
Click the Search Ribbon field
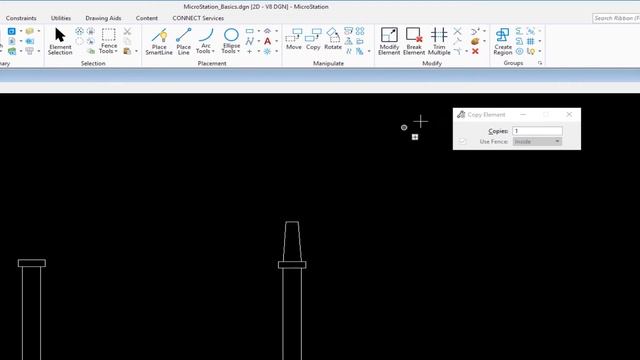[616, 18]
